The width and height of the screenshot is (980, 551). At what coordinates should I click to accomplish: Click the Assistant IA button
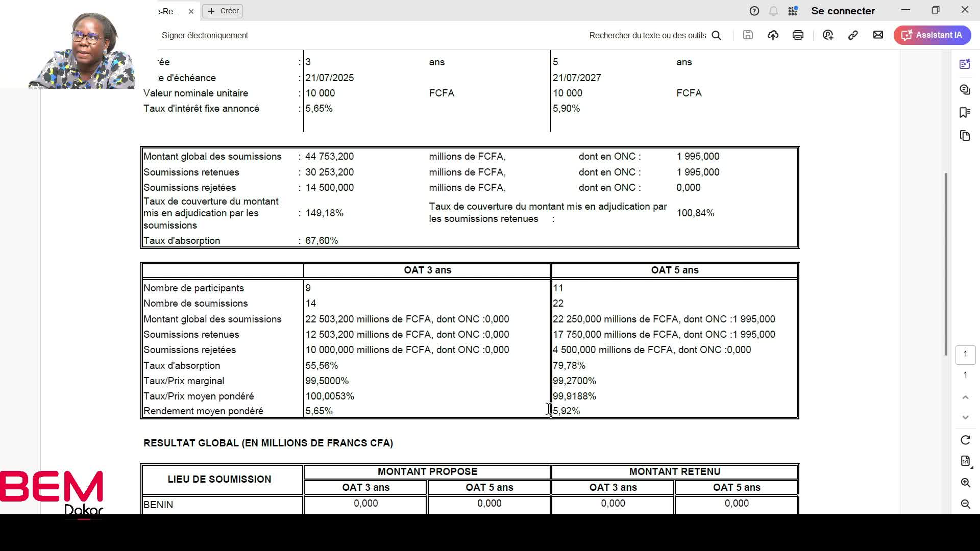[x=932, y=35]
